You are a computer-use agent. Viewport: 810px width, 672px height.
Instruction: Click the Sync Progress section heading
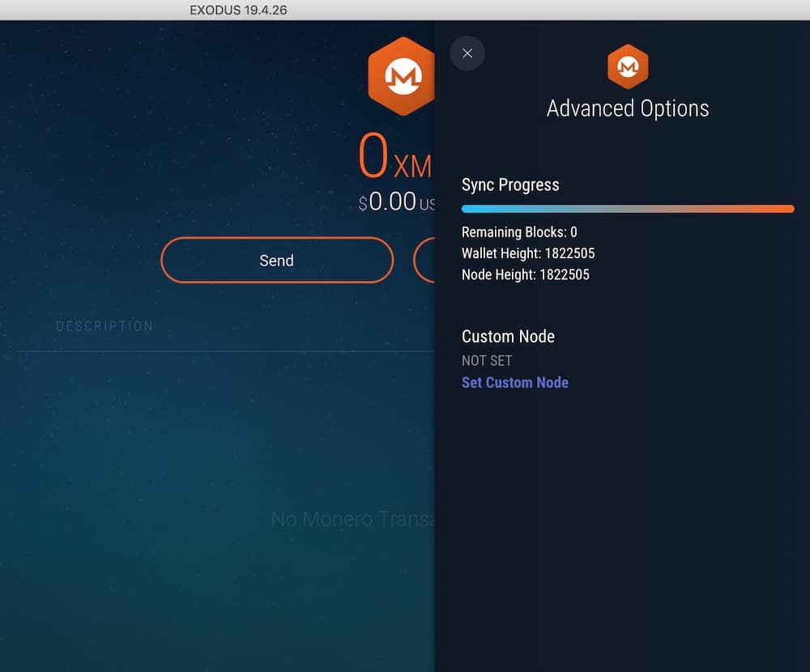tap(510, 185)
